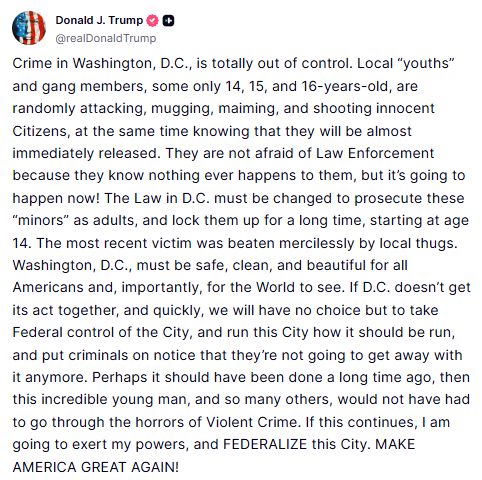Click the word Americans in the post
Viewport: 482px width, 480px height.
coord(48,287)
